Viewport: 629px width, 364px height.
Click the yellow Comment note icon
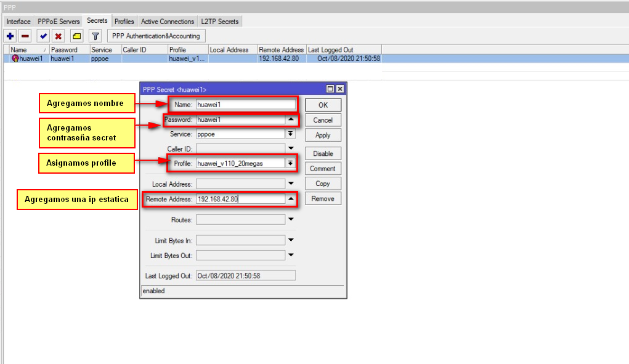coord(76,36)
